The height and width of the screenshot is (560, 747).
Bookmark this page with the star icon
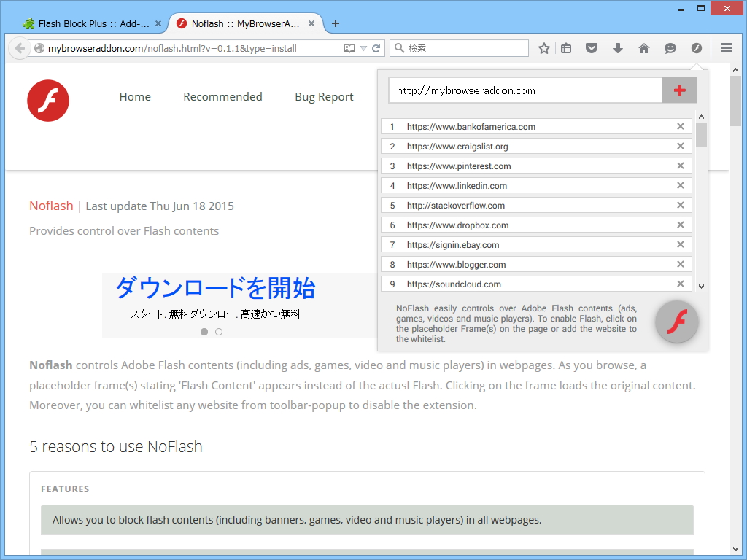click(543, 47)
